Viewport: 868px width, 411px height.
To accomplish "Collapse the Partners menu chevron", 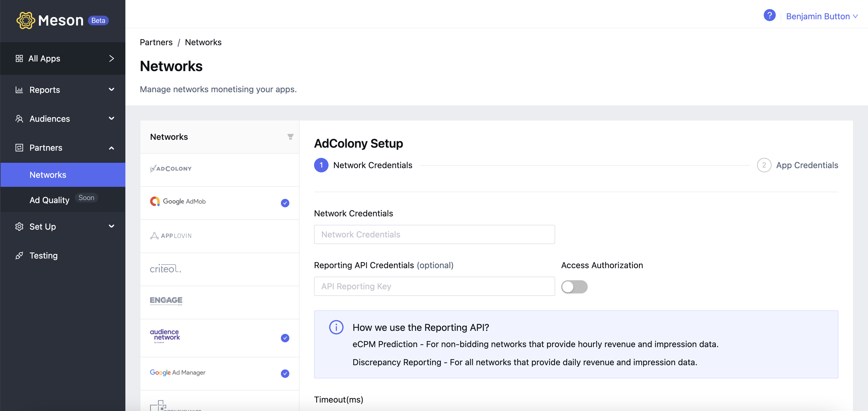I will pos(111,148).
